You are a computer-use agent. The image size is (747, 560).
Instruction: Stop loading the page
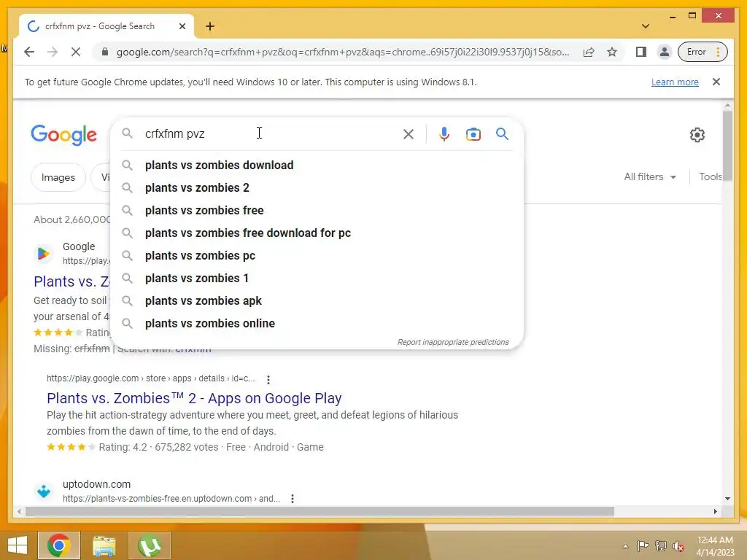coord(76,52)
